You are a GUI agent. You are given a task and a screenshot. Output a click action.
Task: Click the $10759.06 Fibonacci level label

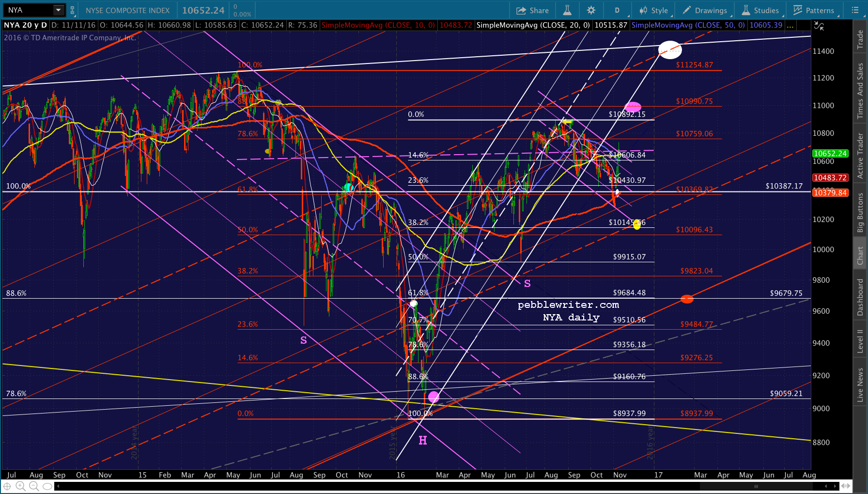pyautogui.click(x=695, y=134)
